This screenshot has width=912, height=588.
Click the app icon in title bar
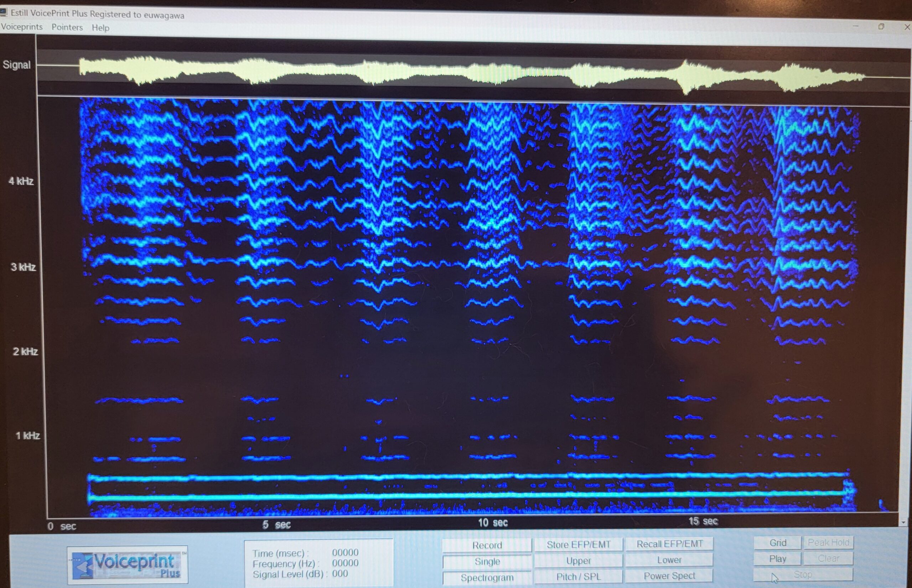pyautogui.click(x=4, y=12)
